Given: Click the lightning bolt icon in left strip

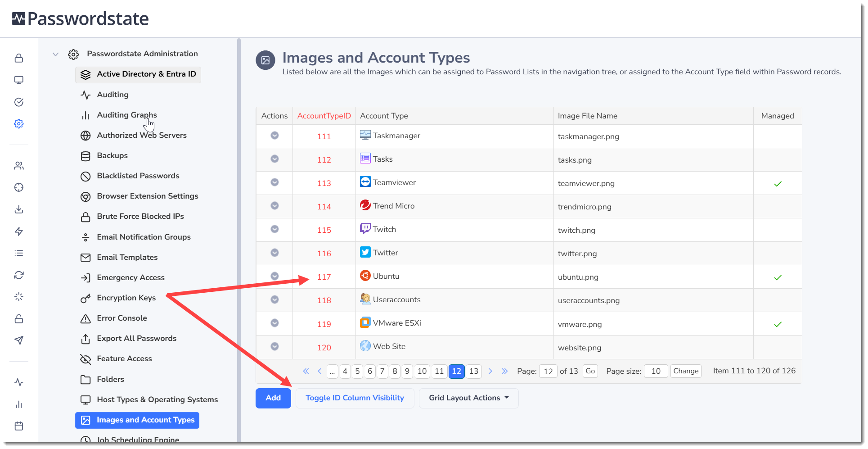Looking at the screenshot, I should (x=19, y=231).
